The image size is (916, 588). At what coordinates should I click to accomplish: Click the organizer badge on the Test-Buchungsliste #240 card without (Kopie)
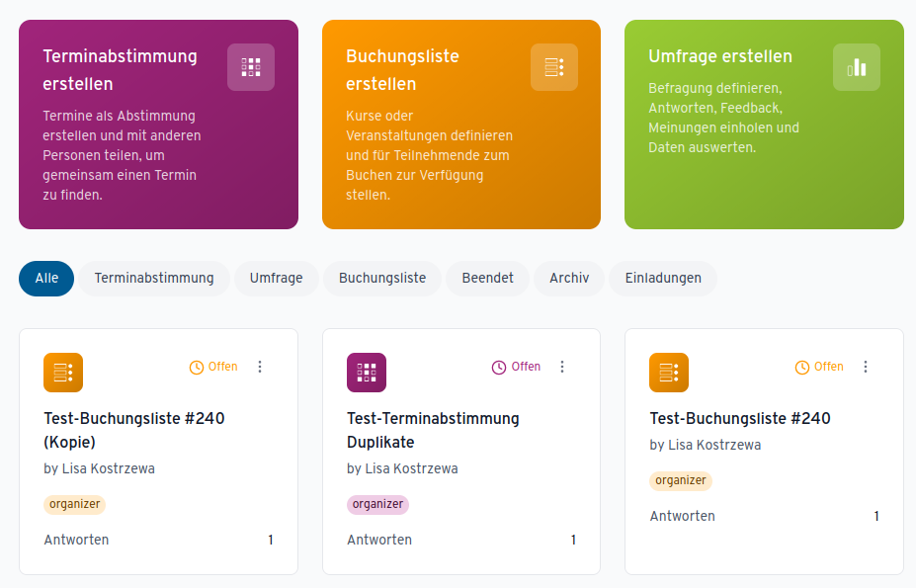tap(681, 480)
